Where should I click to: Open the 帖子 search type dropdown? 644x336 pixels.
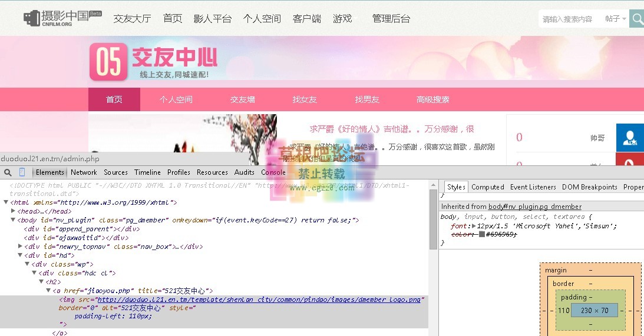coord(615,19)
